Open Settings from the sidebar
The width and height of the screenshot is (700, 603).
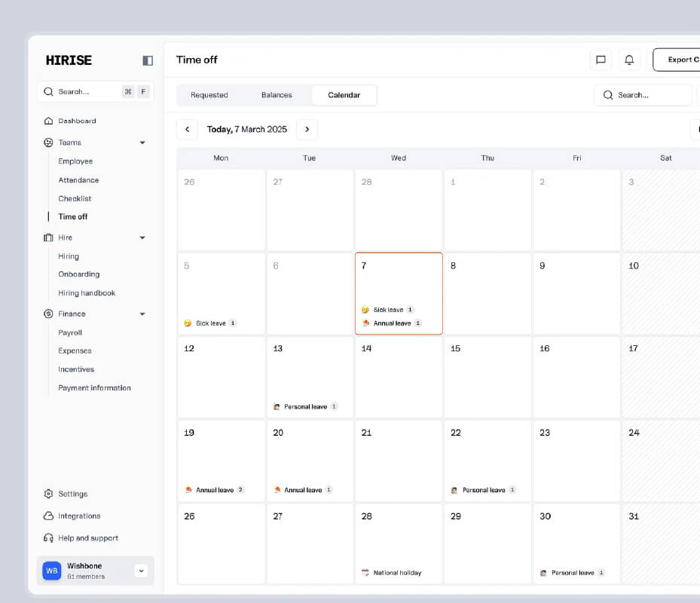(x=73, y=494)
